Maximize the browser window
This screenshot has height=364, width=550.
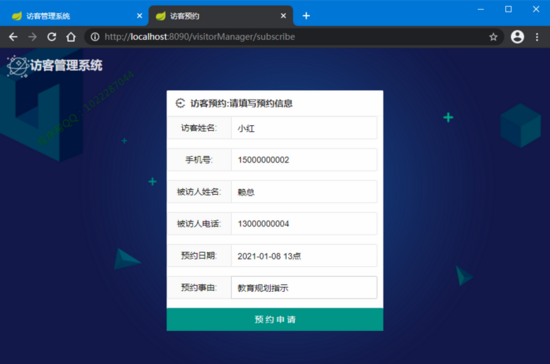pyautogui.click(x=508, y=9)
